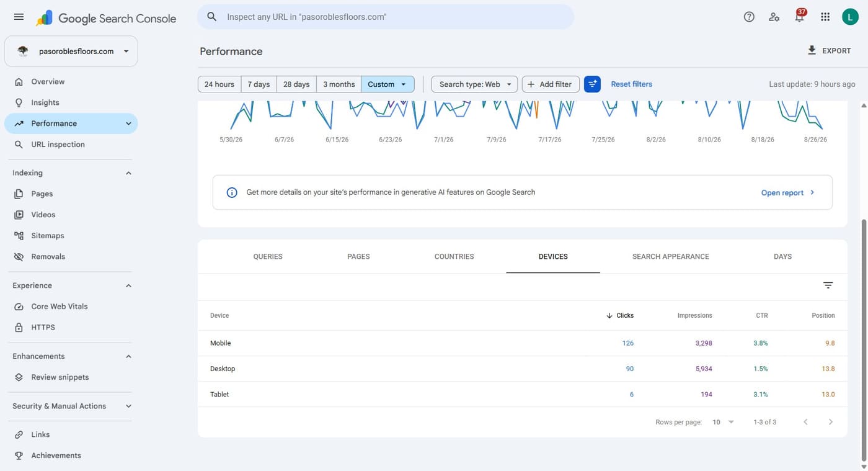Collapse the Experience section

[x=128, y=285]
